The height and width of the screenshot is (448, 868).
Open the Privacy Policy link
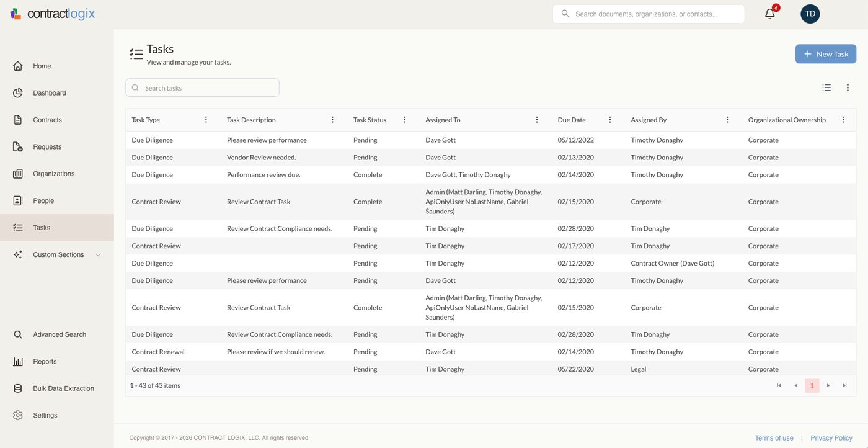tap(831, 438)
